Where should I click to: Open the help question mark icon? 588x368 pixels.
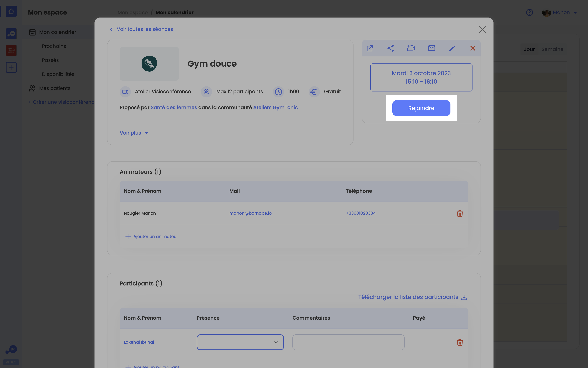[529, 12]
